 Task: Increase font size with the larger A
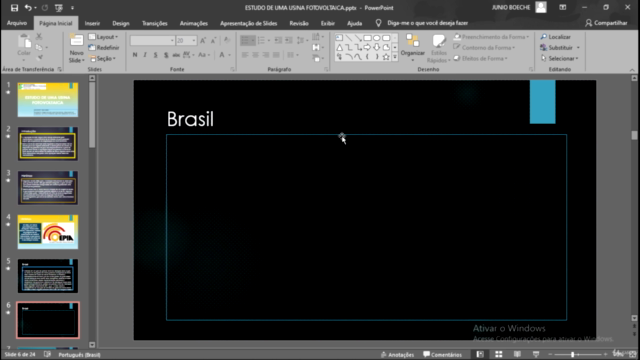(203, 40)
